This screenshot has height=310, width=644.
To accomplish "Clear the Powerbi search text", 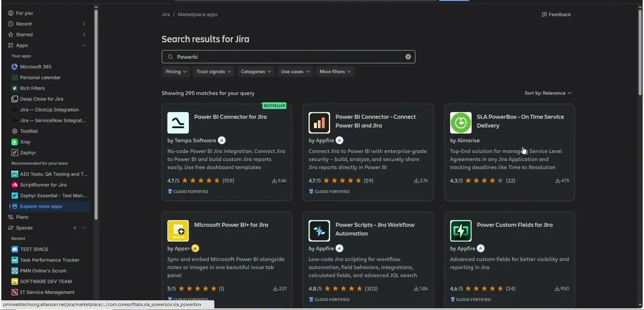I will coord(408,57).
